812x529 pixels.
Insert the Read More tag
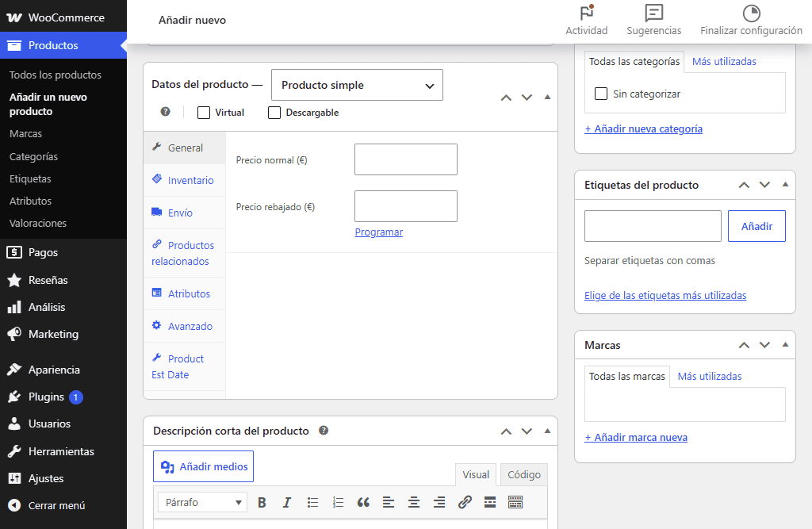tap(490, 502)
